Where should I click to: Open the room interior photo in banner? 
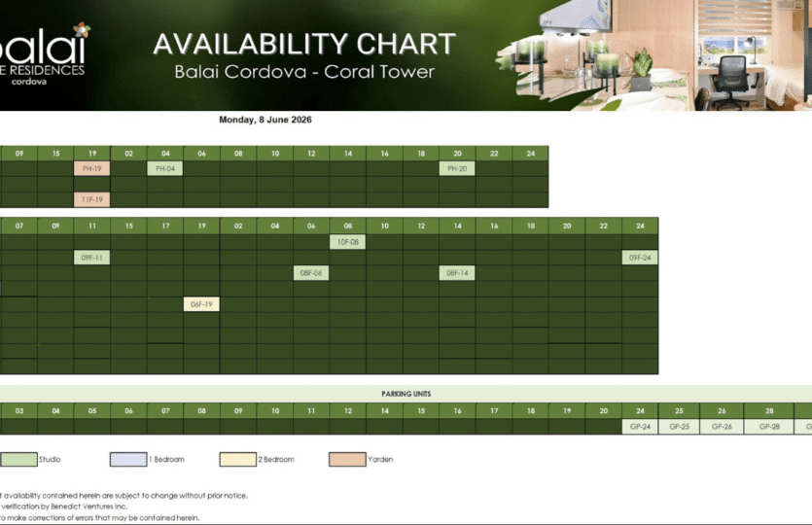[x=653, y=54]
